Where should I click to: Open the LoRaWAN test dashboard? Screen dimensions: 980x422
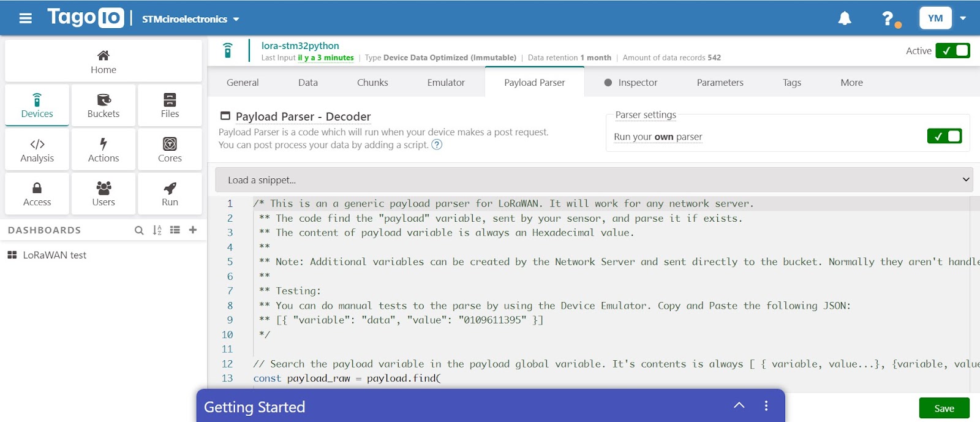55,255
